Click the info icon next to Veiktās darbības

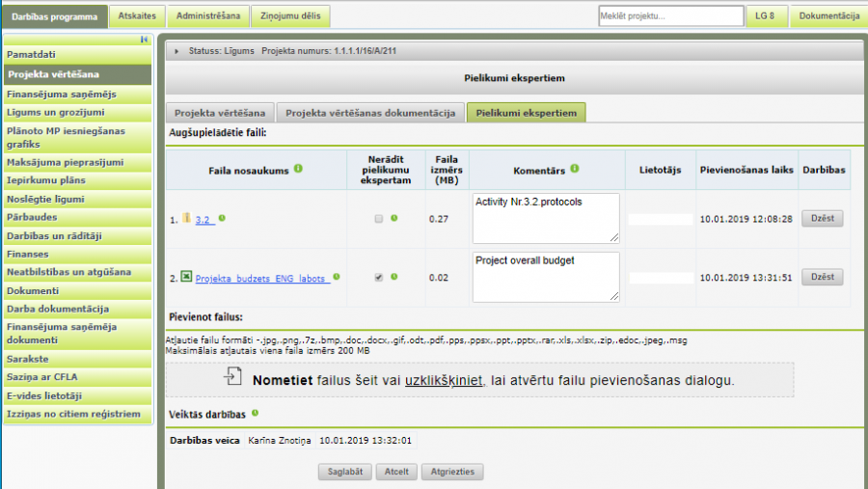(x=256, y=413)
